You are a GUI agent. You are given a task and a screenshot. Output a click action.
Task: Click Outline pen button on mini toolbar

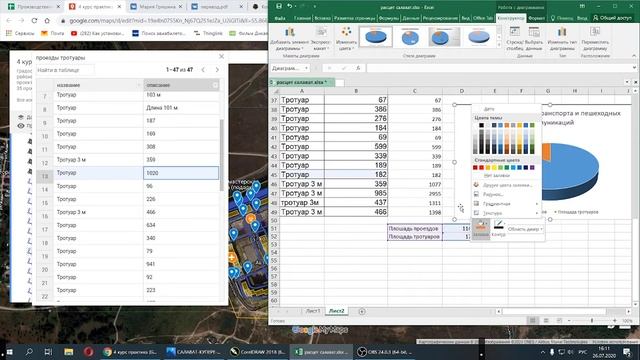498,228
